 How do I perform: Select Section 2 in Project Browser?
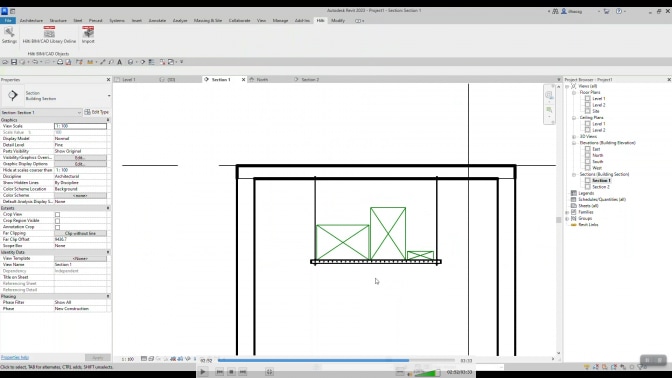601,187
